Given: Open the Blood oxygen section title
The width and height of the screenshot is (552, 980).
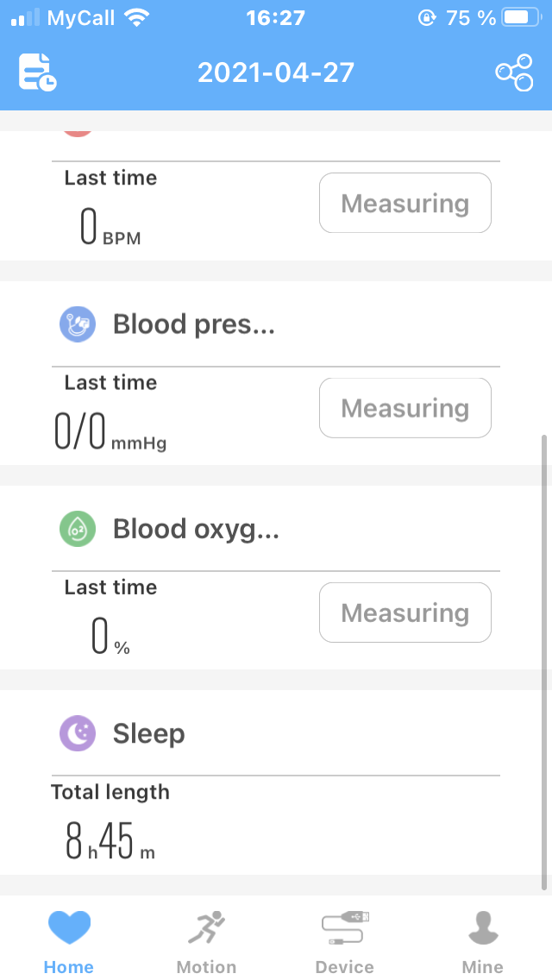Looking at the screenshot, I should point(197,529).
